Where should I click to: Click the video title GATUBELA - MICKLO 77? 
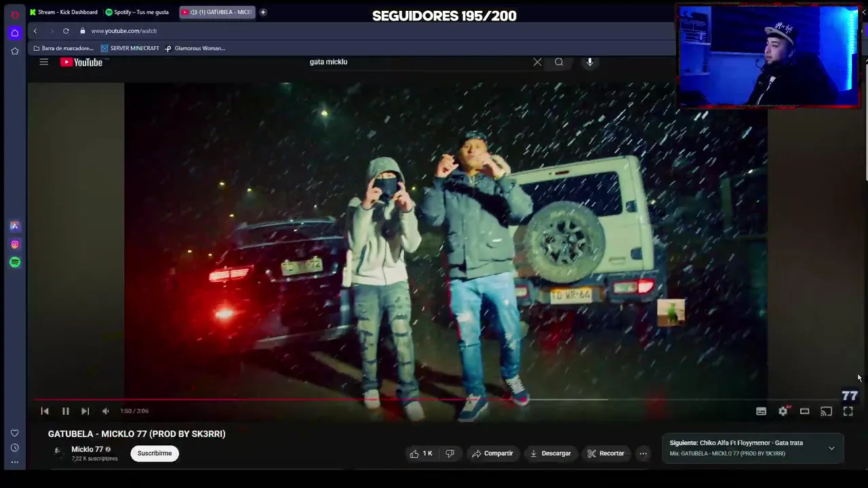tap(136, 434)
